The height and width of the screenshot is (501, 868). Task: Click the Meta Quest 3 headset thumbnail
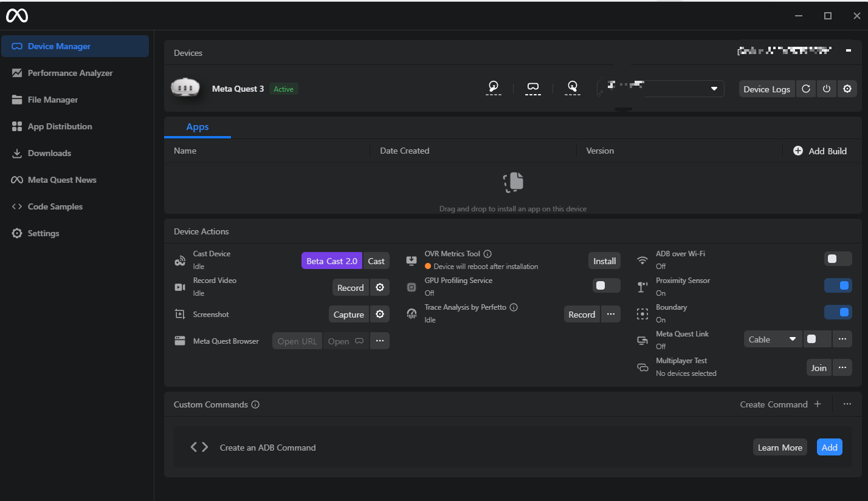pos(185,89)
